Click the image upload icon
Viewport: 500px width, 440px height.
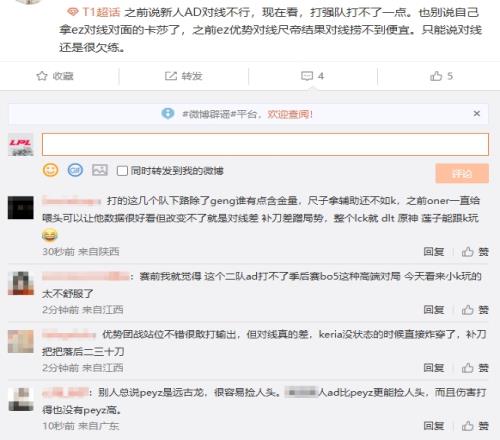(x=100, y=170)
